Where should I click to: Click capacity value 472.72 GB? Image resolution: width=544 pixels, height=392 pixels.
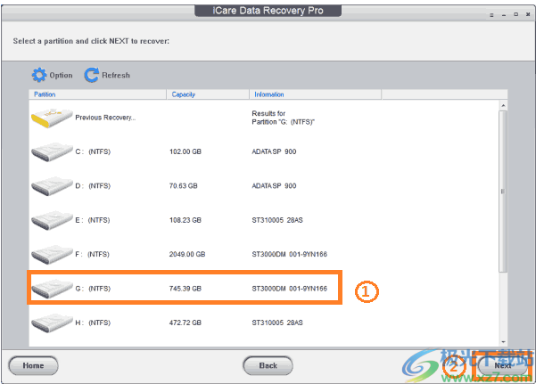185,323
